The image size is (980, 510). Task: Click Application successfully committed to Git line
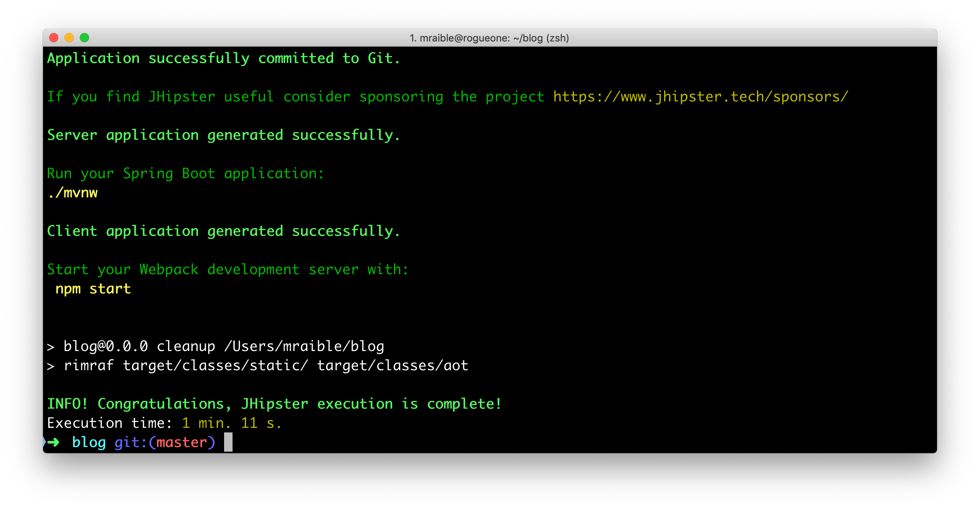point(223,58)
